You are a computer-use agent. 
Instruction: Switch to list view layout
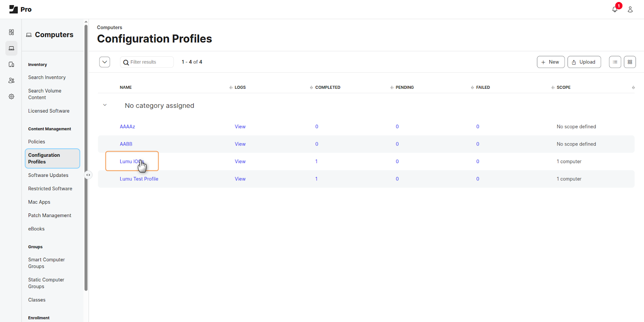(615, 62)
